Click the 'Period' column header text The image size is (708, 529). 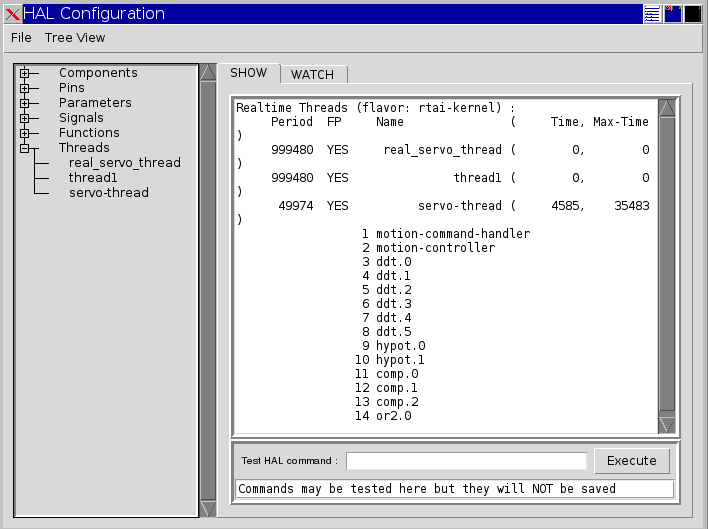click(292, 122)
